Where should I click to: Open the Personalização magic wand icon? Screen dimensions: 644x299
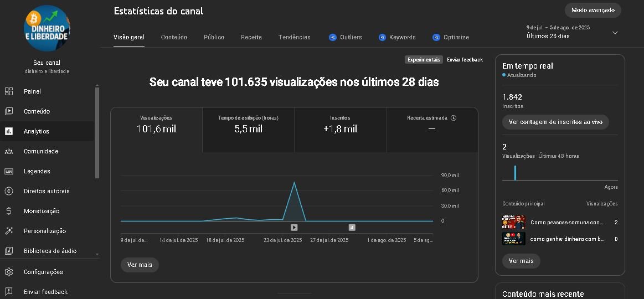[9, 231]
